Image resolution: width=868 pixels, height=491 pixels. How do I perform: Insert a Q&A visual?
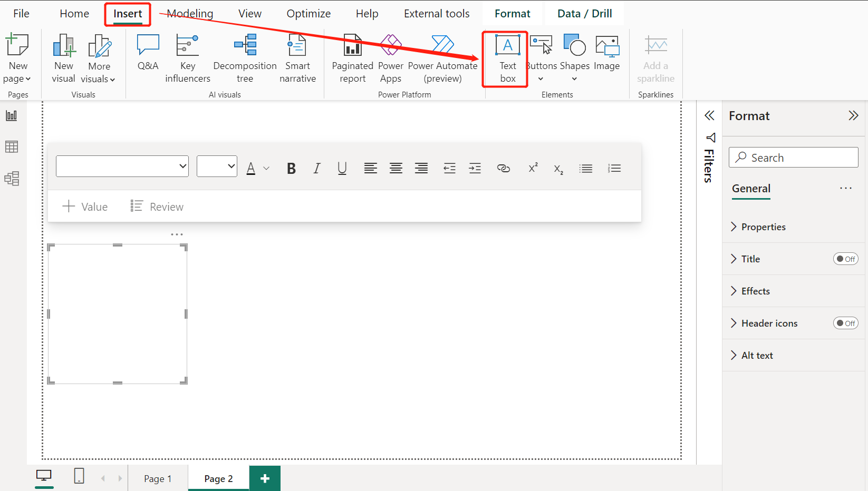148,52
